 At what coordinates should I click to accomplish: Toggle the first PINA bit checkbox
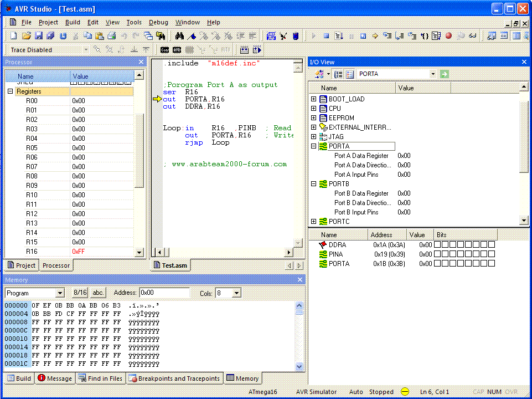437,254
